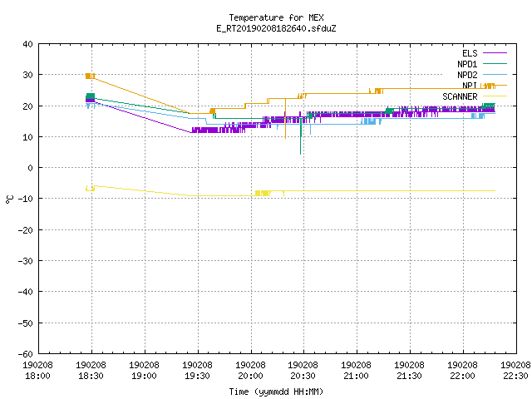Image resolution: width=532 pixels, height=399 pixels.
Task: Click the y-axis label 20
Action: 27,106
